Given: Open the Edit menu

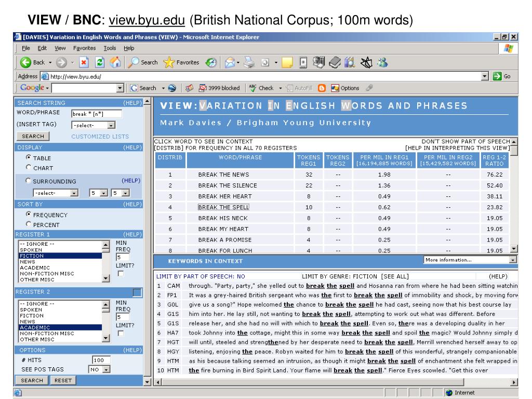Looking at the screenshot, I should (x=42, y=48).
